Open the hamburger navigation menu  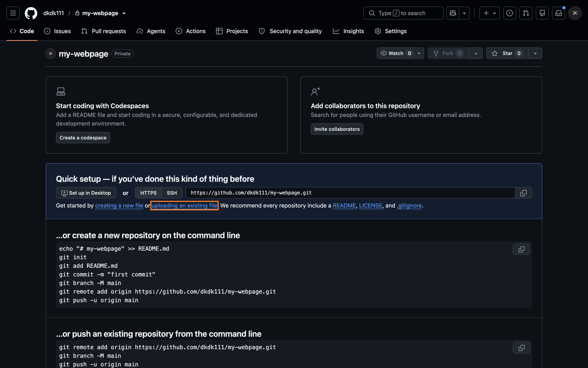(13, 13)
